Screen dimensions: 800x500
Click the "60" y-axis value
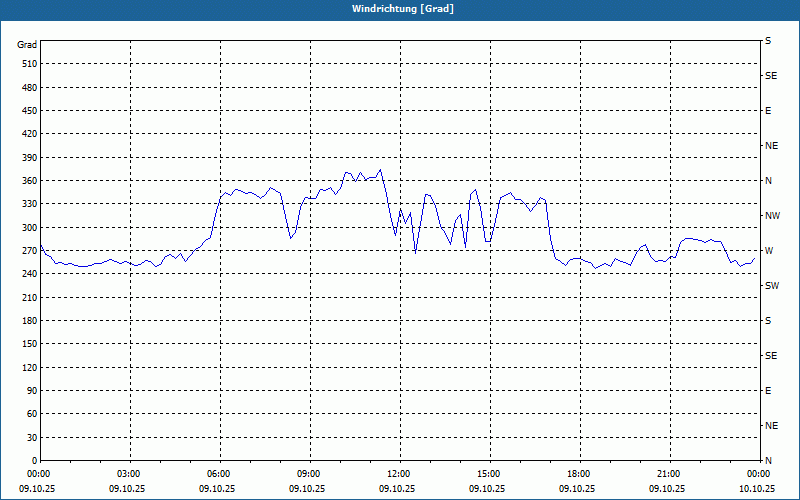(x=32, y=414)
